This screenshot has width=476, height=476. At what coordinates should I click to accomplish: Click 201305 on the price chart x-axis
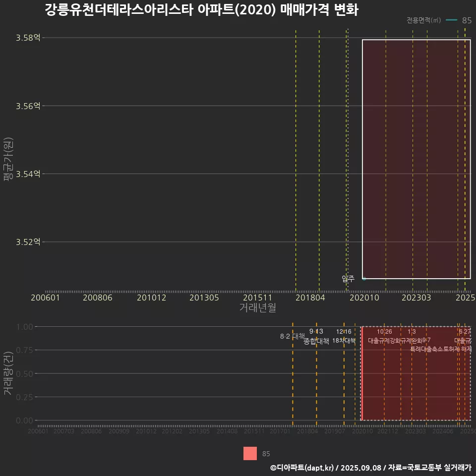[x=204, y=297]
